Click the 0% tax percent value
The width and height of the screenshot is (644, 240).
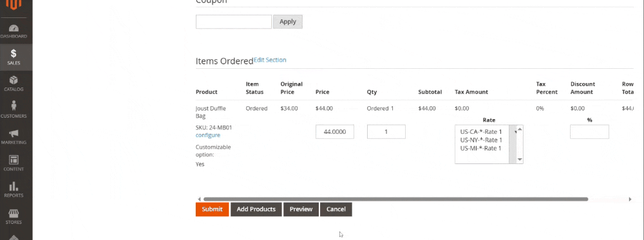point(540,109)
